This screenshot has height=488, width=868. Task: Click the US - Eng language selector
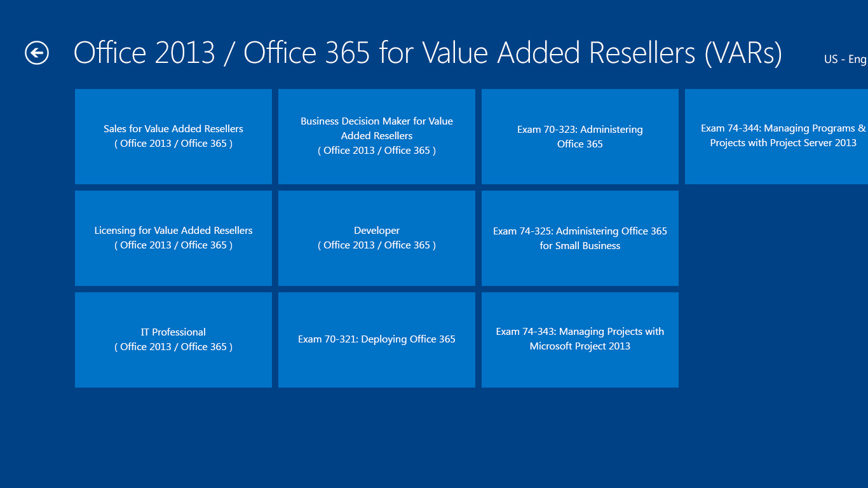pos(846,59)
